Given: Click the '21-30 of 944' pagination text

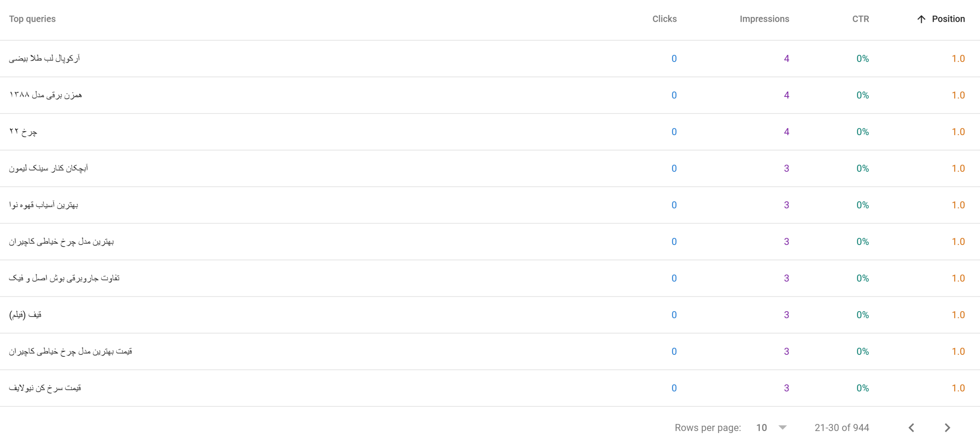Looking at the screenshot, I should (842, 428).
